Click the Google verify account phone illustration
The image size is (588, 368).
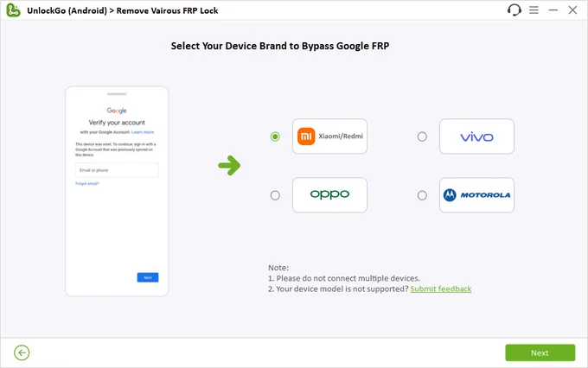pos(117,192)
